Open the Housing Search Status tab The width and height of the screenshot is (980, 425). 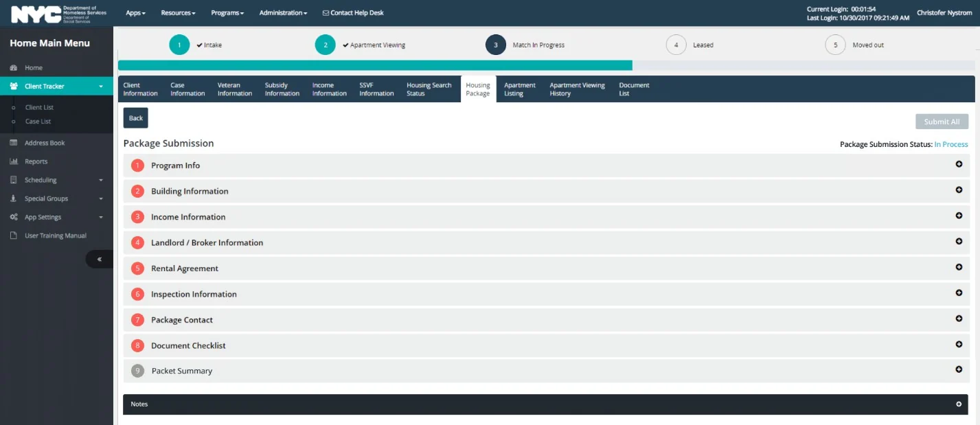pos(429,89)
